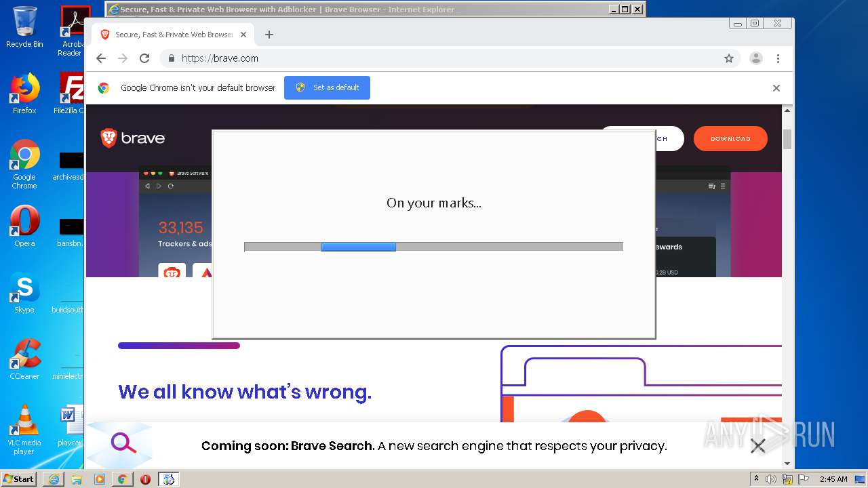Viewport: 868px width, 488px height.
Task: Open the Word document desktop icon
Action: pos(71,426)
